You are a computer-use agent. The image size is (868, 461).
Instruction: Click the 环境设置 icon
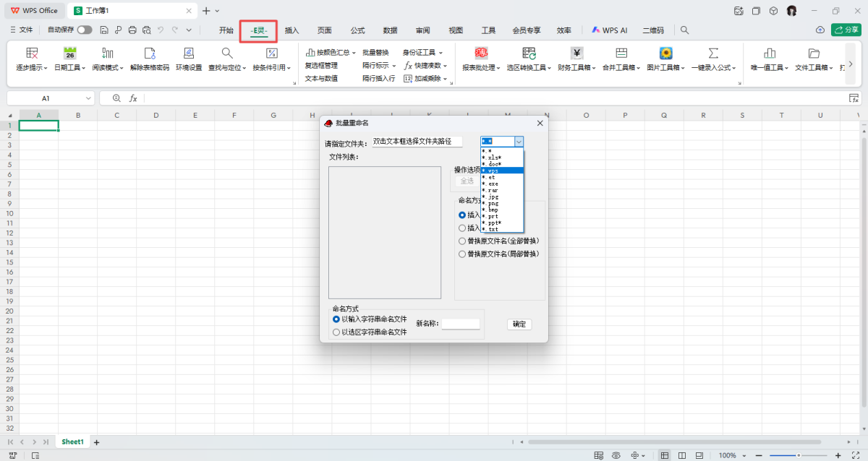189,53
